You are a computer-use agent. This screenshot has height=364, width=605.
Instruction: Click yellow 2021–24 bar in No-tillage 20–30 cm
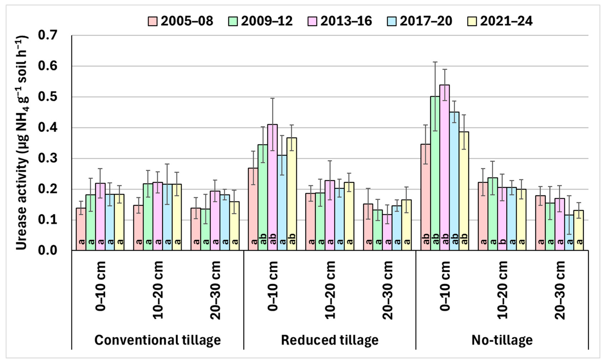(579, 230)
